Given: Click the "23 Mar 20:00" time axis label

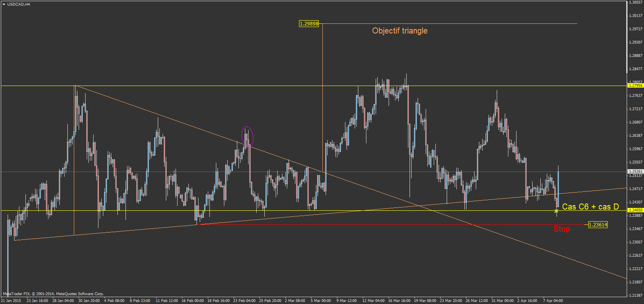Looking at the screenshot, I should [451, 301].
